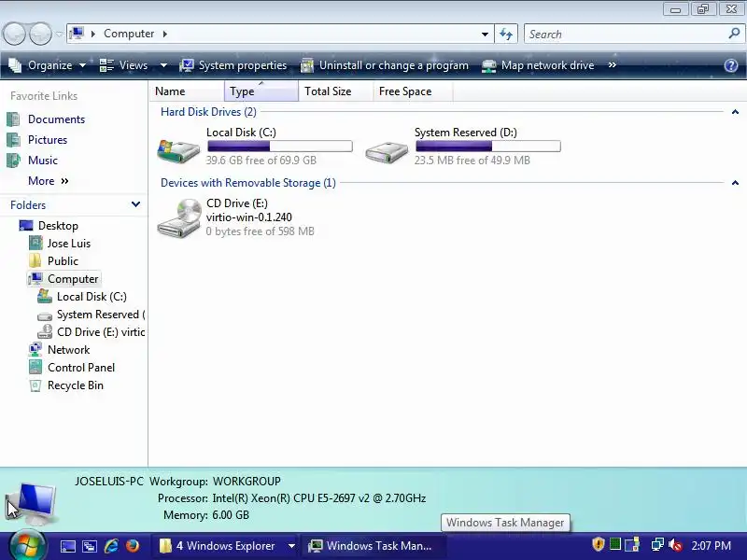Switch to Windows Task Manager taskbar button
Screen dimensions: 747x560
(373, 546)
